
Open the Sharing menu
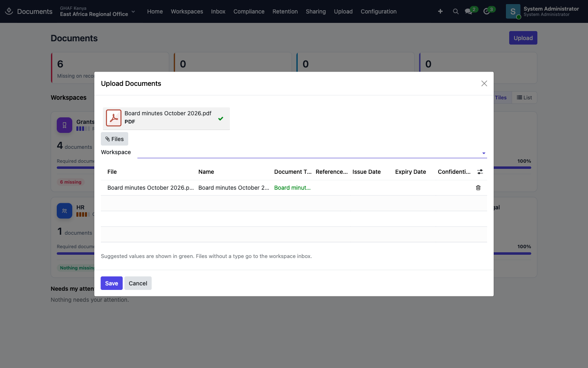(x=316, y=11)
